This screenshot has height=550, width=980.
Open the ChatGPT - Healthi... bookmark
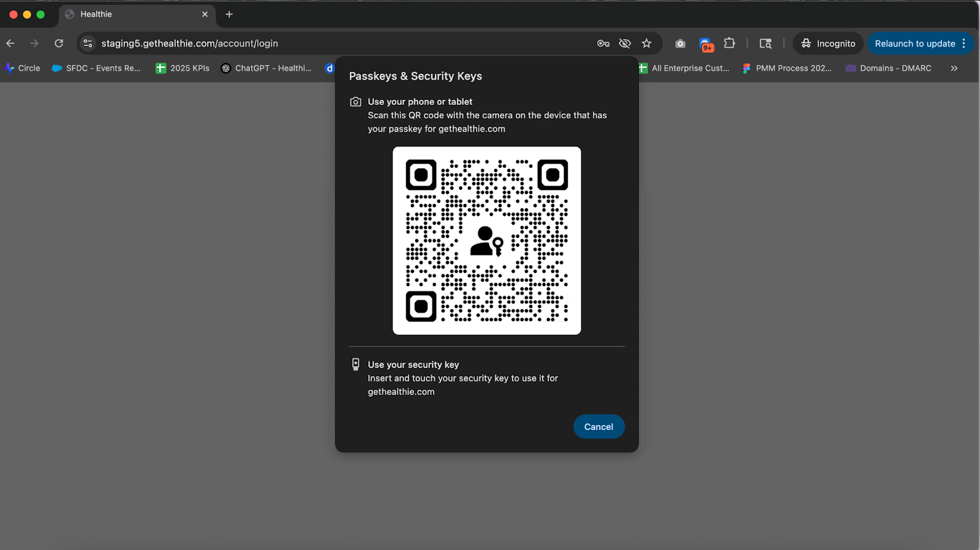266,68
